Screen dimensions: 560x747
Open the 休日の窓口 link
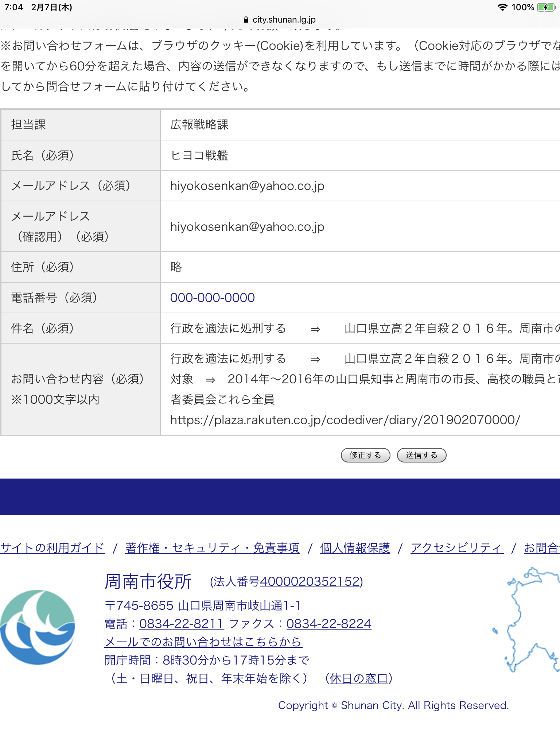coord(359,678)
